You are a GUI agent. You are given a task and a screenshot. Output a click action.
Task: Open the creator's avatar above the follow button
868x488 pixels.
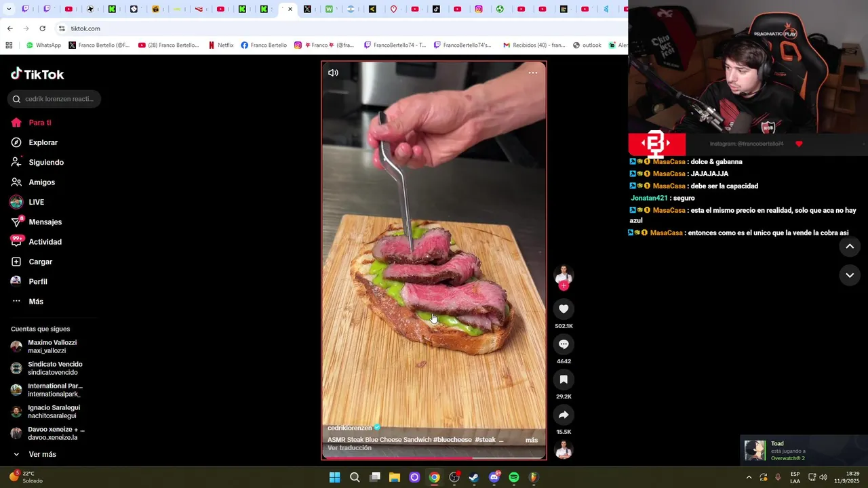click(564, 274)
